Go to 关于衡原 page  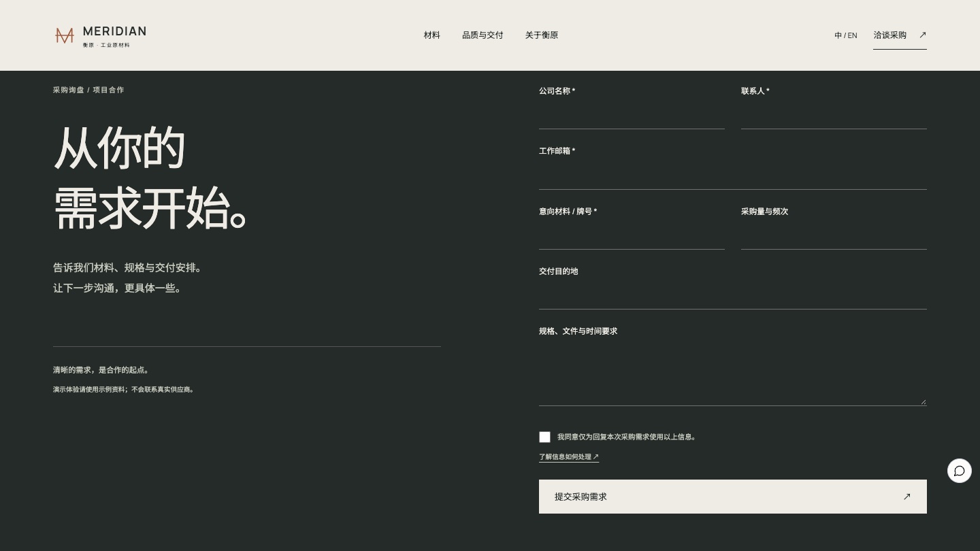pyautogui.click(x=541, y=35)
